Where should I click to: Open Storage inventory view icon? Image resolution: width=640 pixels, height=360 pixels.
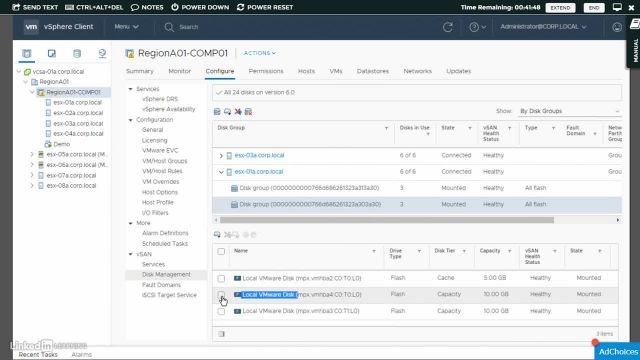tap(77, 53)
